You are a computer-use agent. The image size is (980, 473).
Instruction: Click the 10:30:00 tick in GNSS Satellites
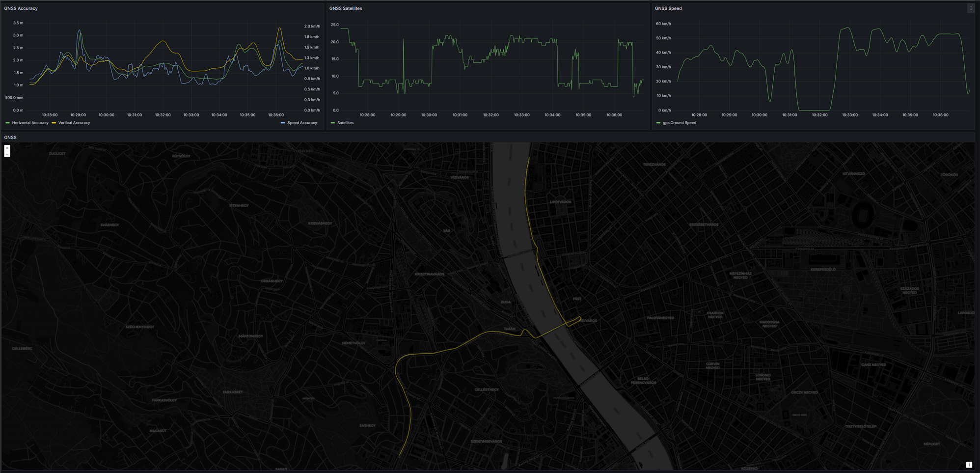(429, 115)
